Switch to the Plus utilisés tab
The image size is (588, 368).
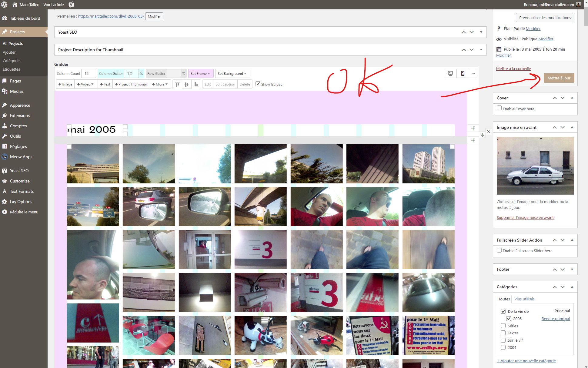point(524,299)
